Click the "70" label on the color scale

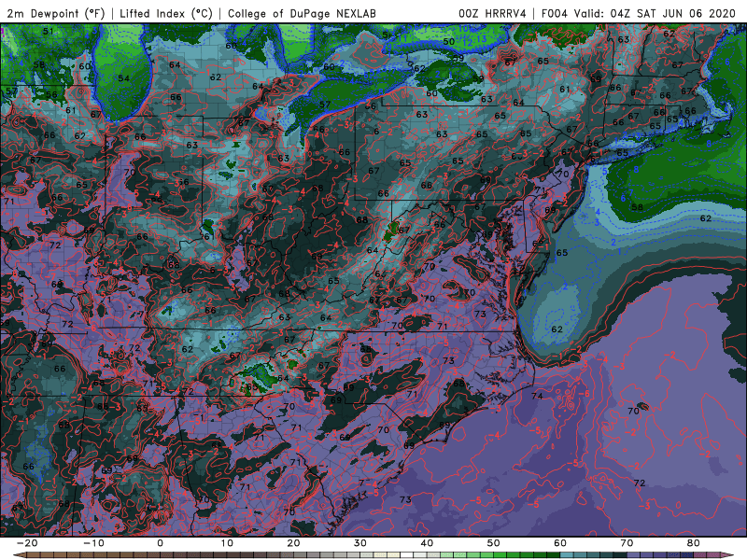pyautogui.click(x=627, y=543)
